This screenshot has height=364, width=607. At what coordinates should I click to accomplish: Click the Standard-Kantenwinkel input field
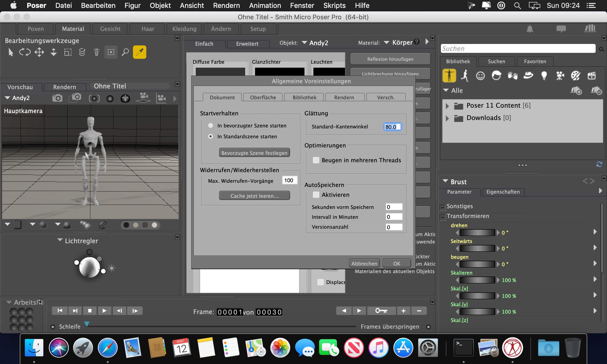[392, 127]
